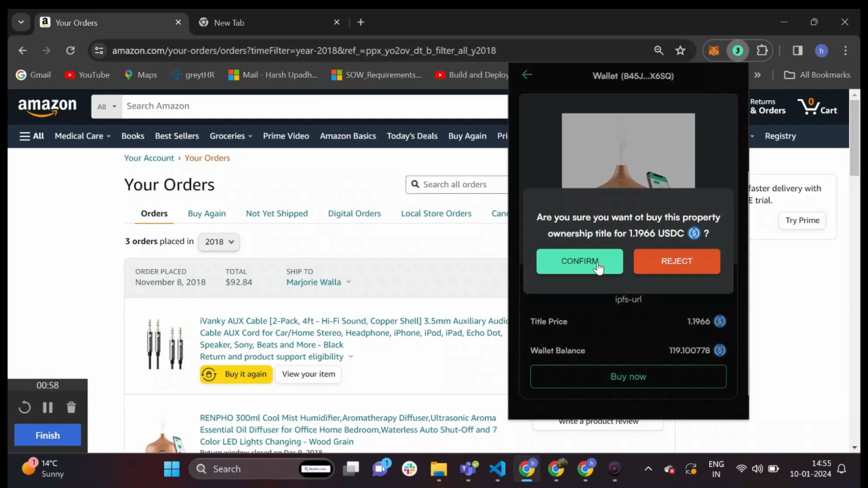The width and height of the screenshot is (868, 488).
Task: Open the Windows Start menu
Action: tap(172, 469)
